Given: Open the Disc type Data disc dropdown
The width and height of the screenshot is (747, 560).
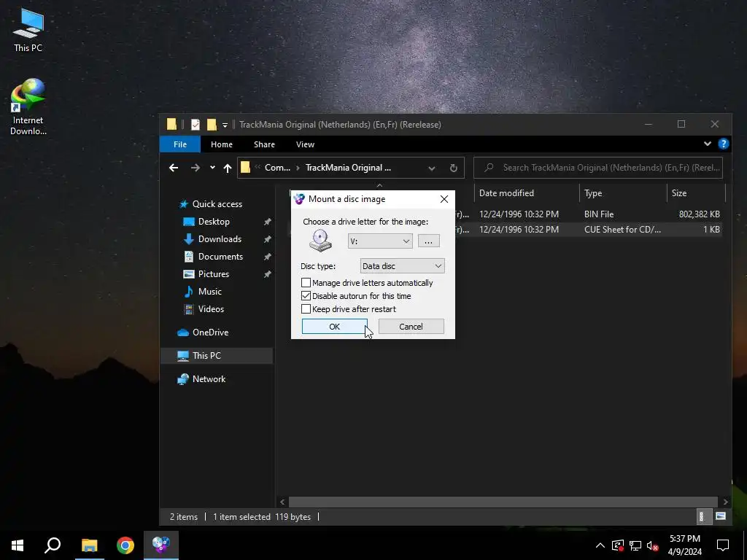Looking at the screenshot, I should (x=402, y=265).
